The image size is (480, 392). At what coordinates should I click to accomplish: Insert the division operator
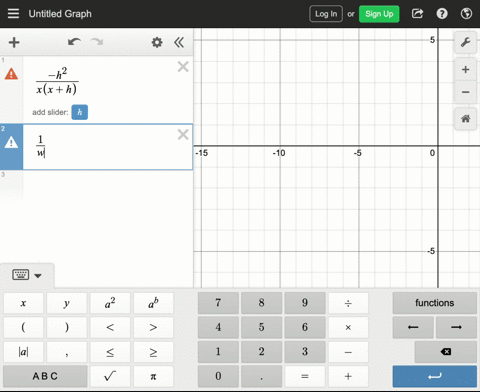[348, 303]
